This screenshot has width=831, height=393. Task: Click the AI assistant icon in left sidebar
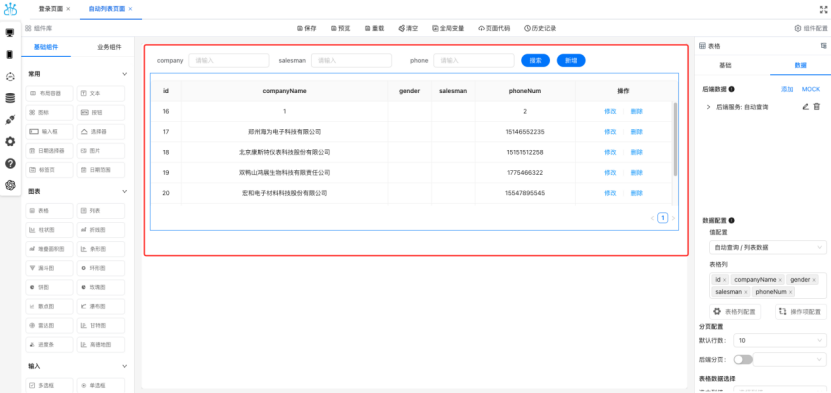click(x=10, y=185)
